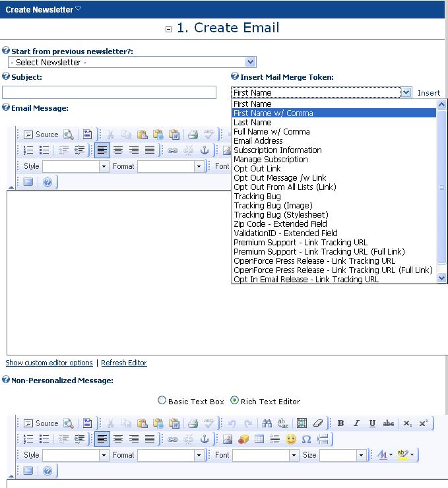Insert an image in the Non-Personalized editor
The image size is (448, 488).
coord(228,439)
